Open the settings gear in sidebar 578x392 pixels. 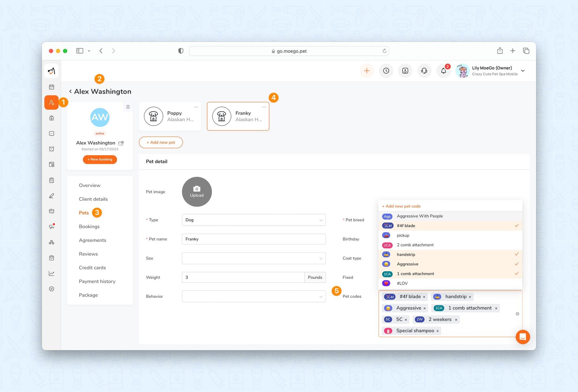click(51, 289)
